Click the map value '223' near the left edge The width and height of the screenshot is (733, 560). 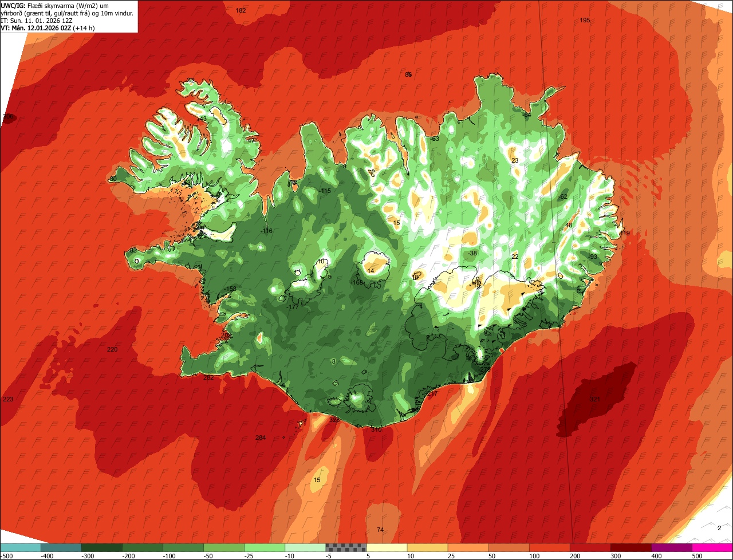pyautogui.click(x=8, y=399)
